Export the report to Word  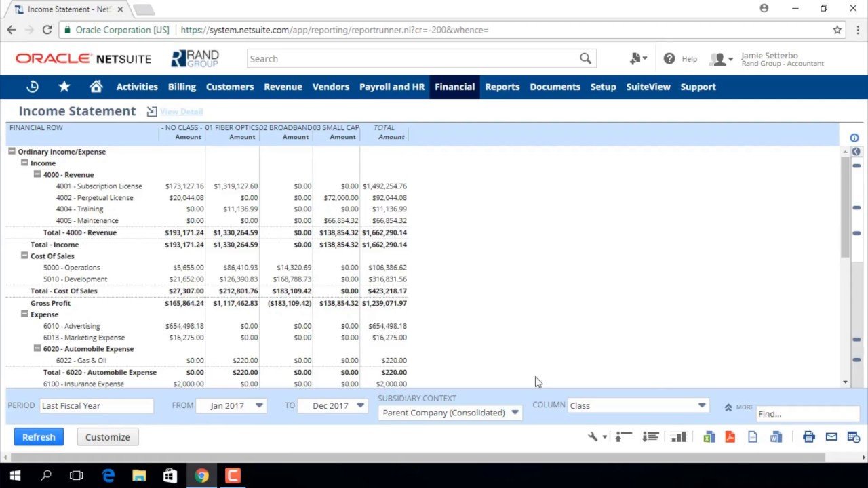pos(776,436)
